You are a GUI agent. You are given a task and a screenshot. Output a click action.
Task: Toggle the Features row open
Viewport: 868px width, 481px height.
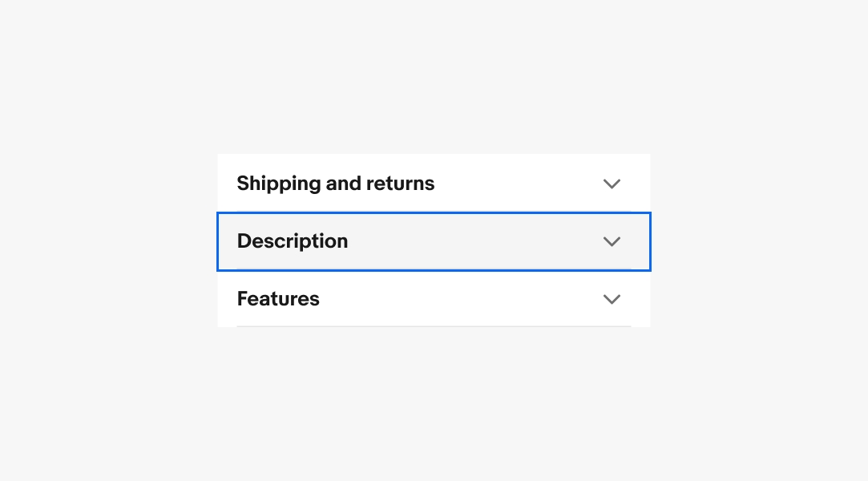434,299
